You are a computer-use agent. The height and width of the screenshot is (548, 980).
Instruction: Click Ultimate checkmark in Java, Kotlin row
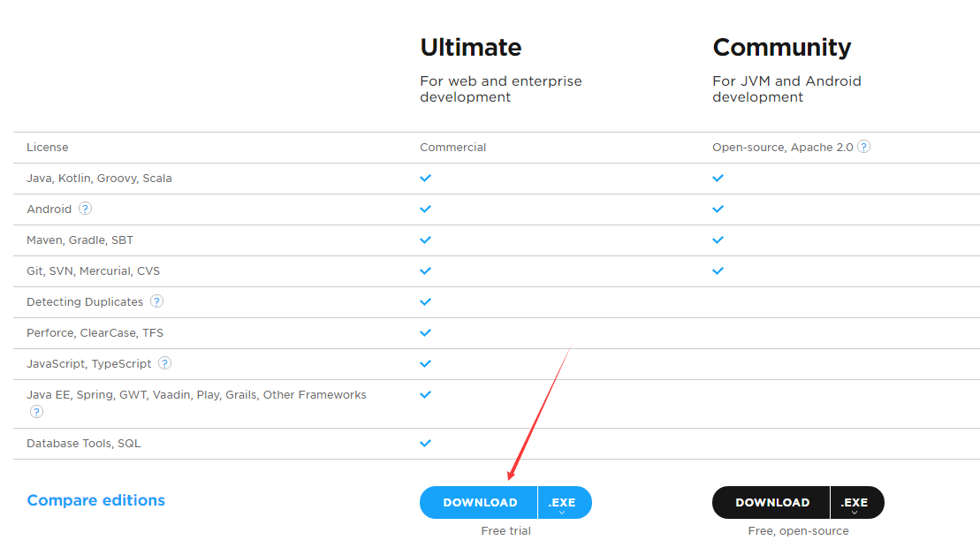[x=425, y=178]
